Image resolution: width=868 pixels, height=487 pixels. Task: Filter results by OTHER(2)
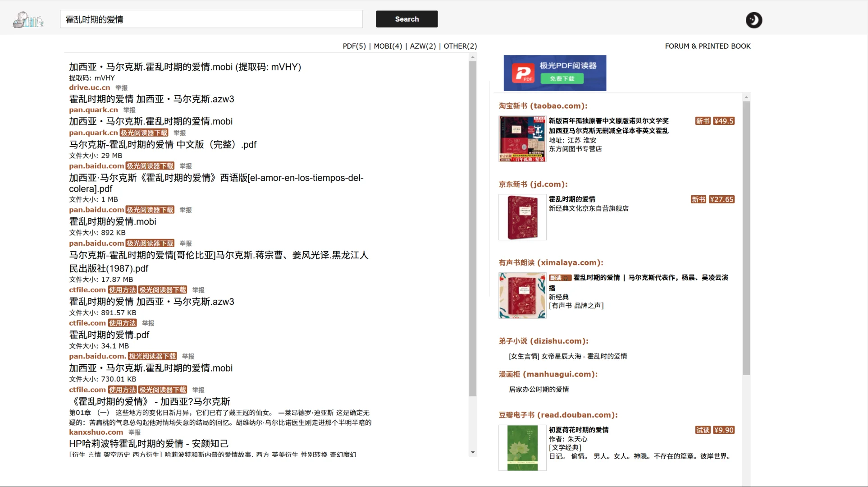(460, 46)
